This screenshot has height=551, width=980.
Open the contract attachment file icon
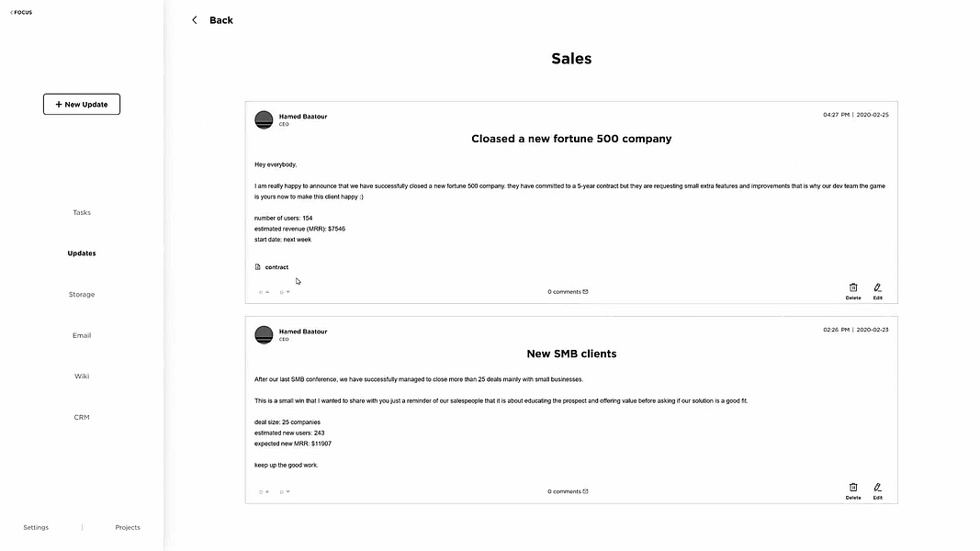point(257,266)
